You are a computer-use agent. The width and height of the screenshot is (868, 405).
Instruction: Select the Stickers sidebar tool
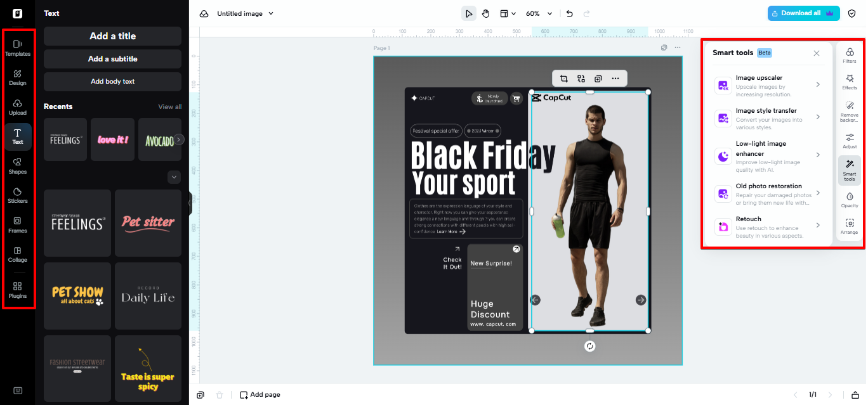click(18, 196)
